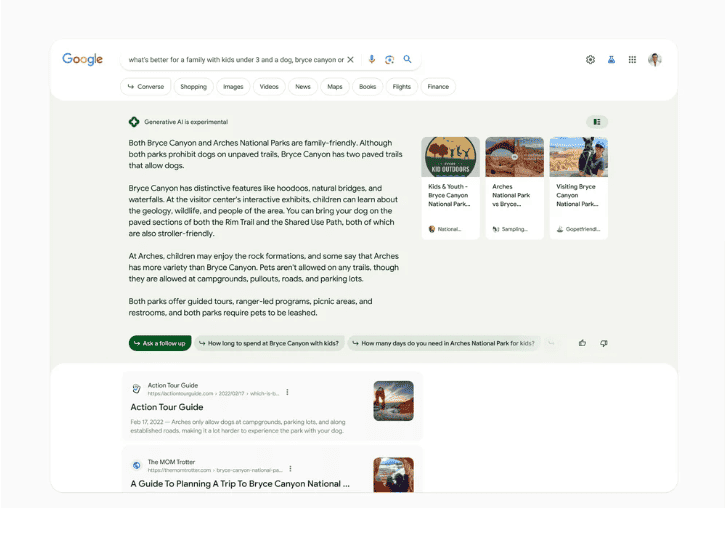
Task: Switch to News results
Action: point(303,86)
